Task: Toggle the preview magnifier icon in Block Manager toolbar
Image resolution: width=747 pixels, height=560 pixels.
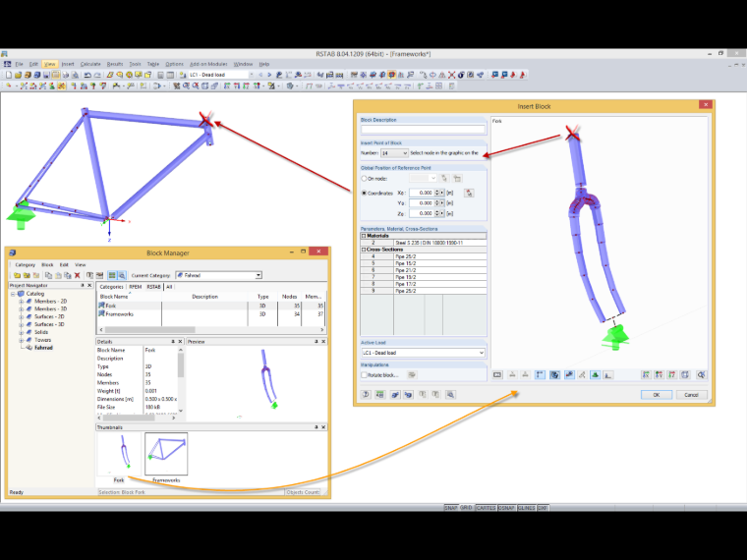Action: [x=122, y=275]
